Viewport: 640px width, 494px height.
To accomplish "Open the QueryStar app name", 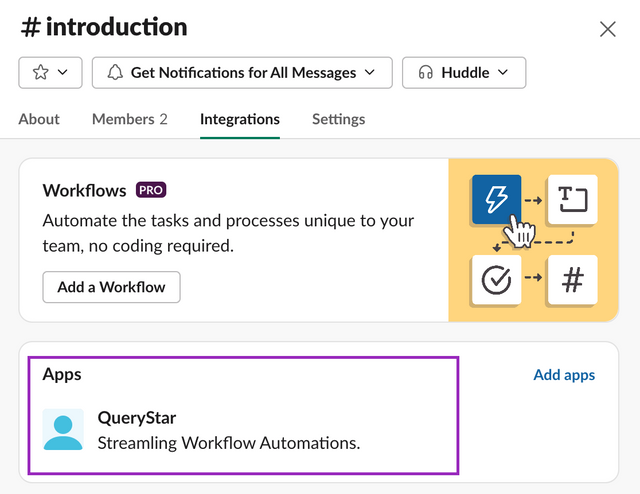I will (137, 418).
